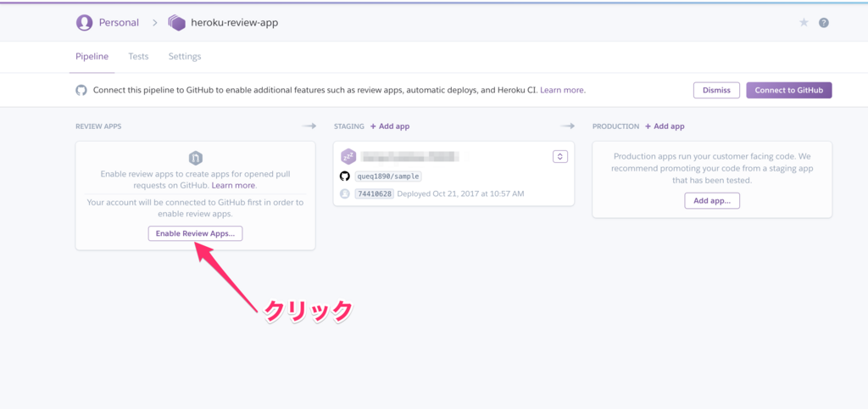Open Learn more link in review apps card
The image size is (868, 409).
pos(233,185)
